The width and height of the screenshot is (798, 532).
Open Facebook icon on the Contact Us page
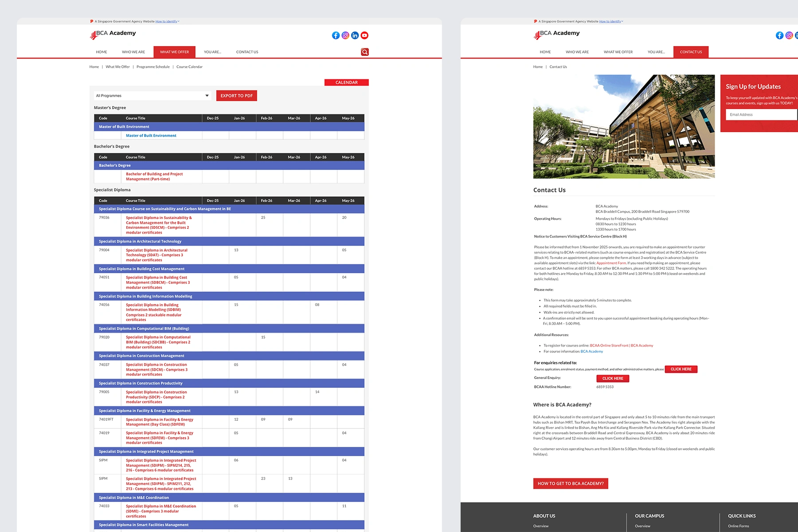point(779,35)
